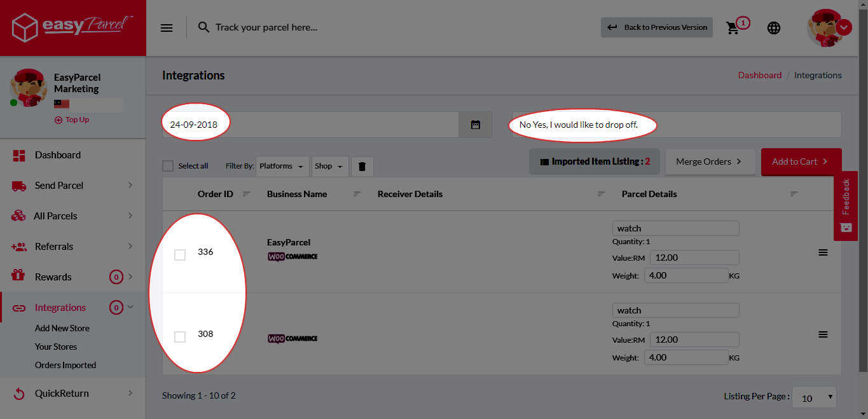Click the calendar icon beside the date field
Screen dimensions: 868x419
click(475, 124)
